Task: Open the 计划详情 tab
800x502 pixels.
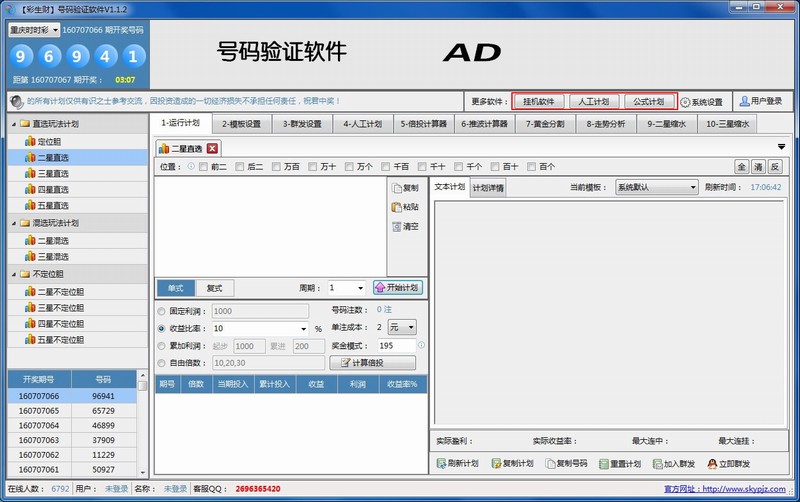Action: click(x=488, y=188)
